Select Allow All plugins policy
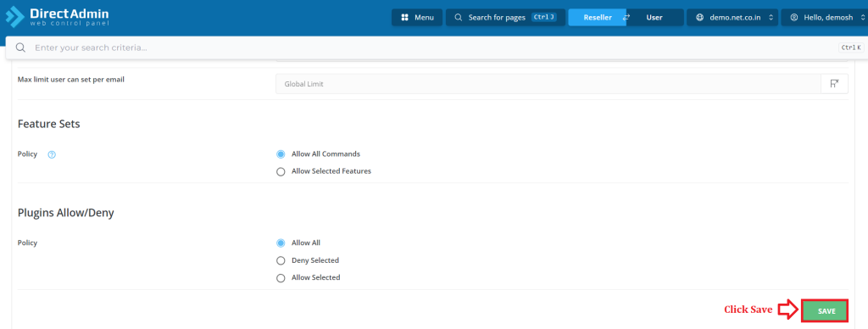868x329 pixels. point(281,243)
